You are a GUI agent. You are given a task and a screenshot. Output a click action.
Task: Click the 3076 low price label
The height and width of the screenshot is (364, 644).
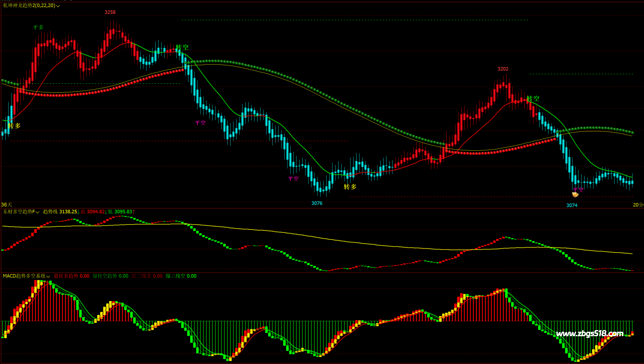[x=317, y=203]
